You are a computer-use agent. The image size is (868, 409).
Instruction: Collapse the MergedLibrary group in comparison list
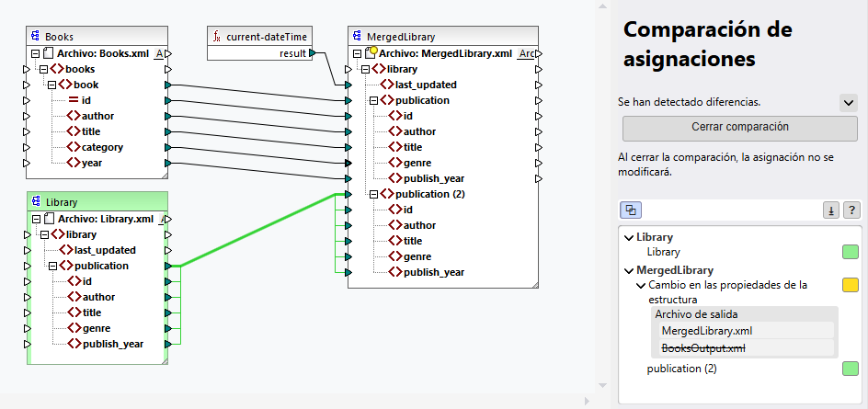click(628, 270)
